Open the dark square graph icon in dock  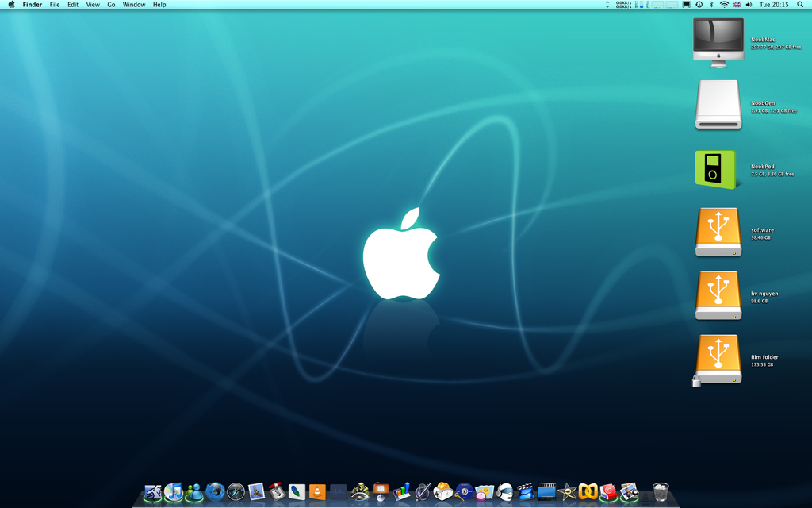(338, 491)
